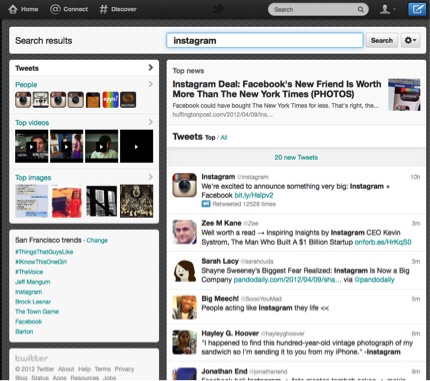Open the Brock Lesnar trend

click(33, 302)
